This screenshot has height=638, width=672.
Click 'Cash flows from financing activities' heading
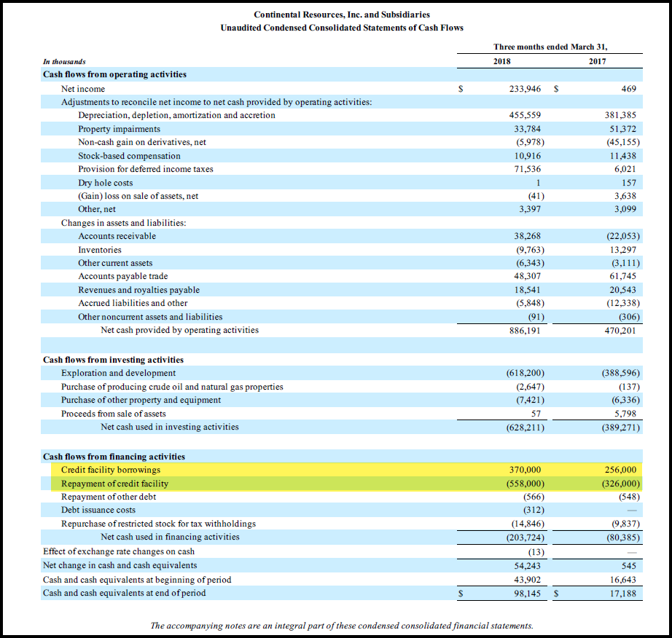click(x=114, y=457)
